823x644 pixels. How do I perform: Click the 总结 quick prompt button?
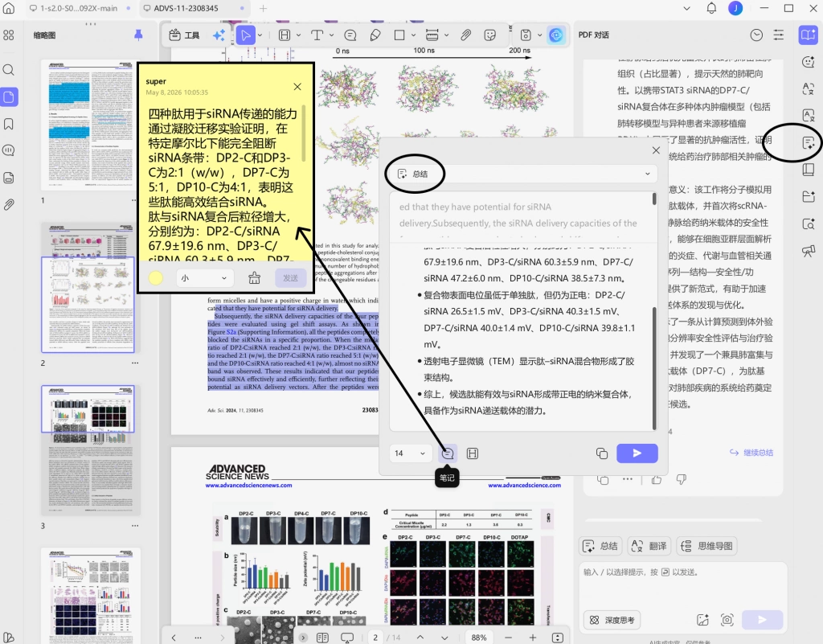(600, 546)
